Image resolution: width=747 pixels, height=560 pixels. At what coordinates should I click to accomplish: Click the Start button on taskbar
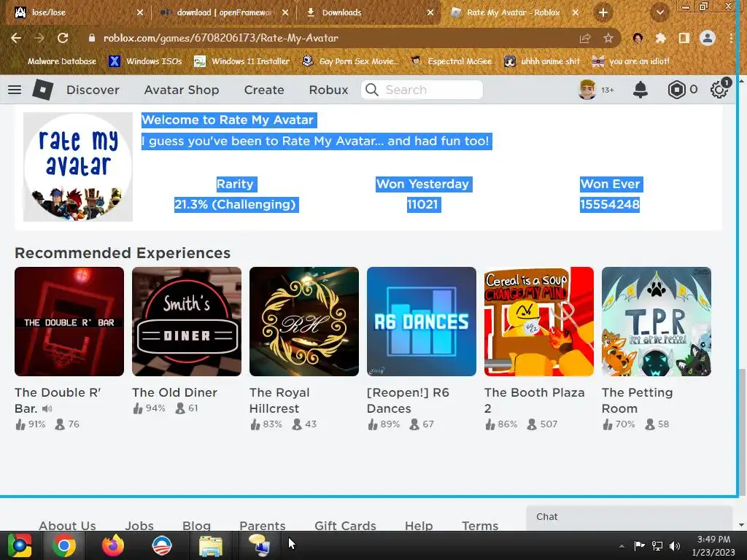coord(19,545)
